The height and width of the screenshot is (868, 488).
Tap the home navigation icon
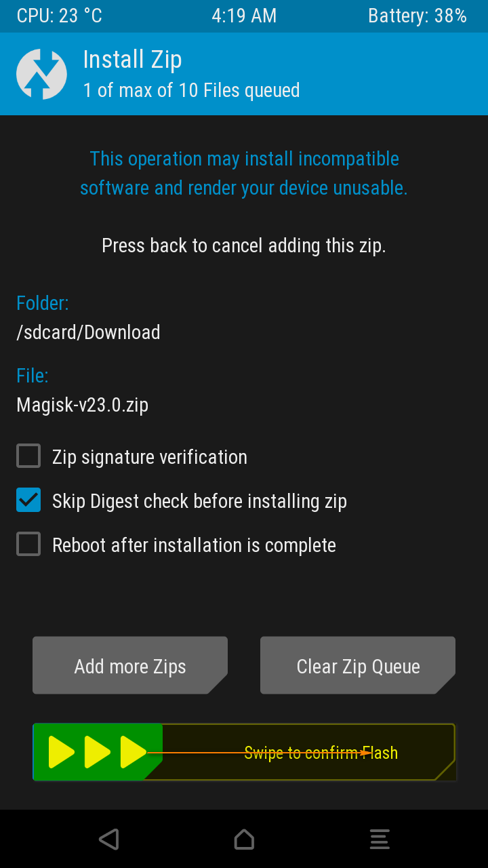point(244,839)
